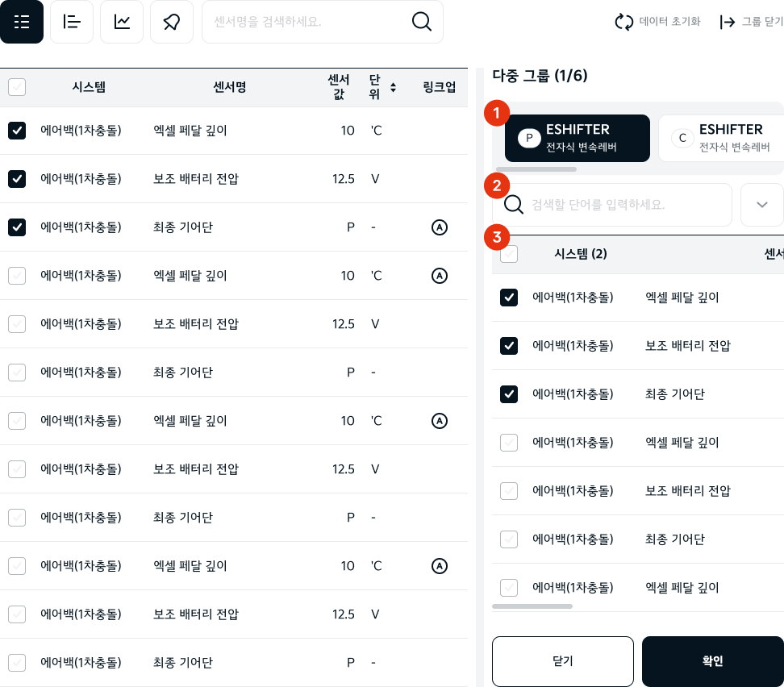Uncheck left table's checked 엑셀 페달 깊이 row

click(x=17, y=131)
